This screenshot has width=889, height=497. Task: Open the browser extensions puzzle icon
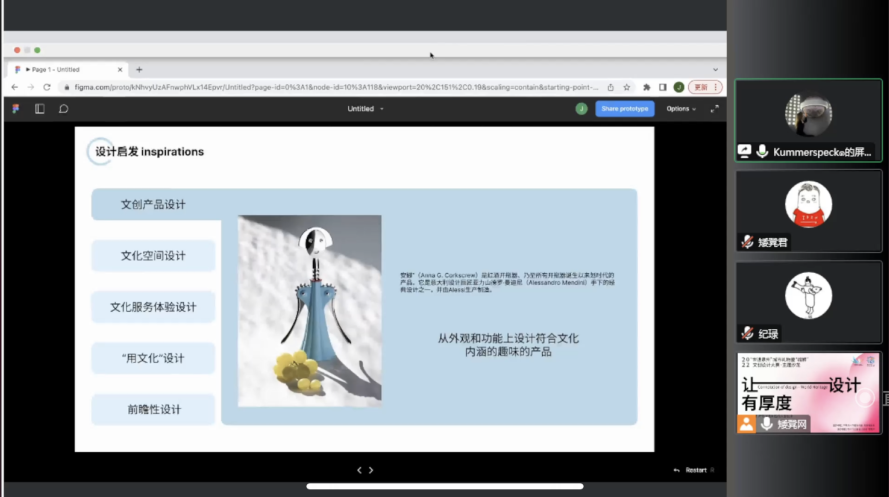646,87
